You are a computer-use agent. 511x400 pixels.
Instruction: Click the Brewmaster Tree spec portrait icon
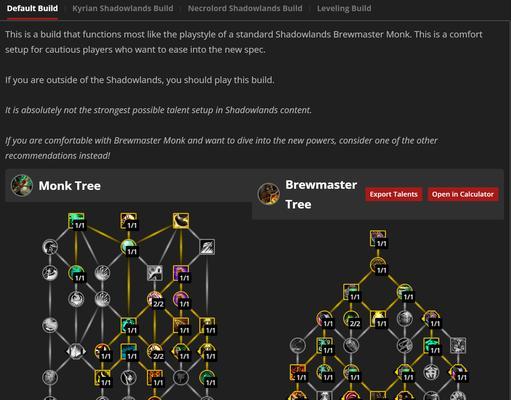click(x=269, y=194)
